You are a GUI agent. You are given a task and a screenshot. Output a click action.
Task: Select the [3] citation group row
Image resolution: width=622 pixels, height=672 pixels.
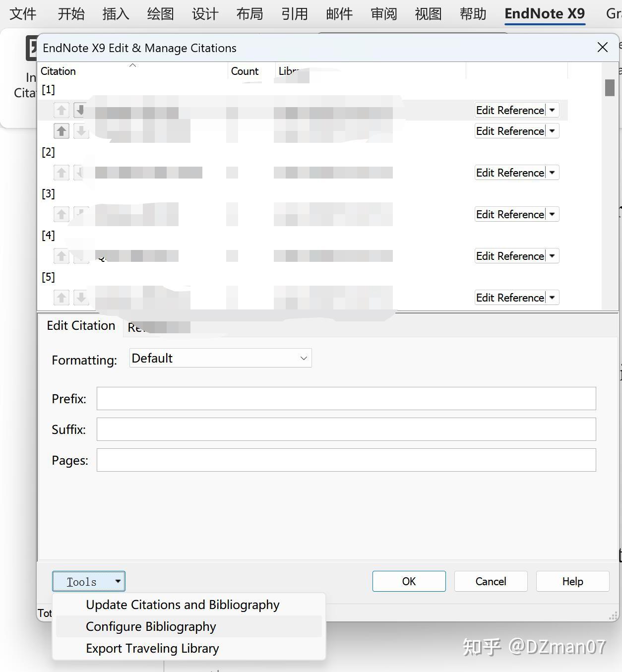coord(48,193)
